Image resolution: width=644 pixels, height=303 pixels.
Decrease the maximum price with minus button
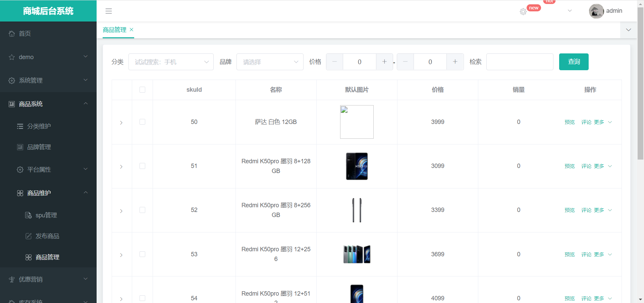coord(405,62)
